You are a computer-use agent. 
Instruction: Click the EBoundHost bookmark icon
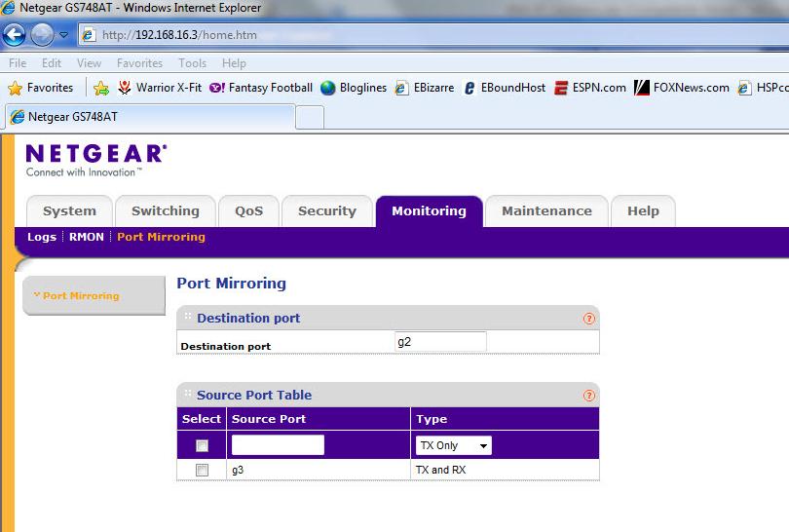click(469, 88)
